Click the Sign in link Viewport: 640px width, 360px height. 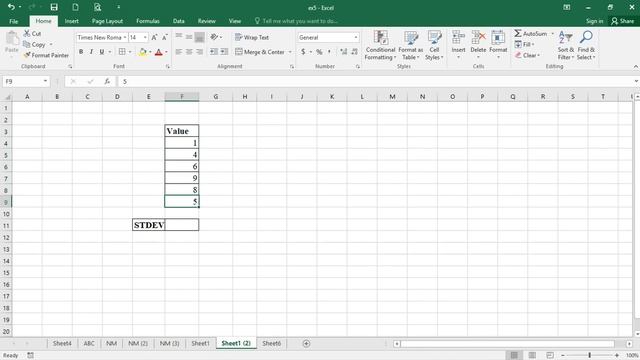[x=594, y=21]
